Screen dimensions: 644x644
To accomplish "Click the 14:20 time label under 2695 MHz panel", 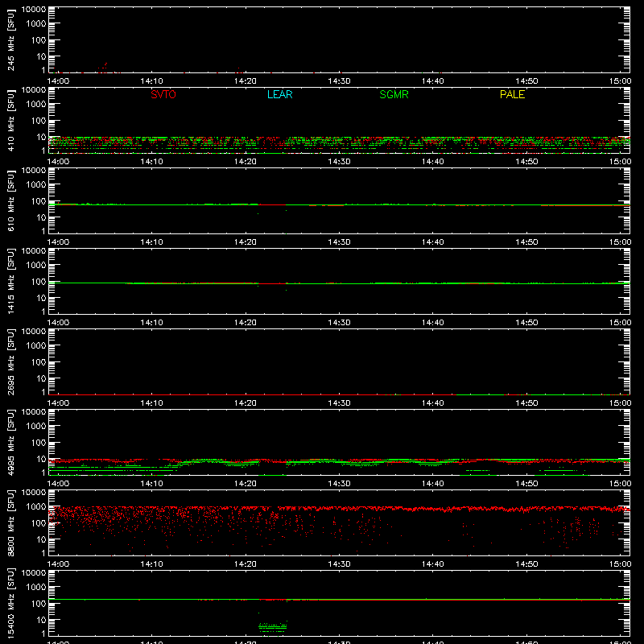I will point(246,403).
